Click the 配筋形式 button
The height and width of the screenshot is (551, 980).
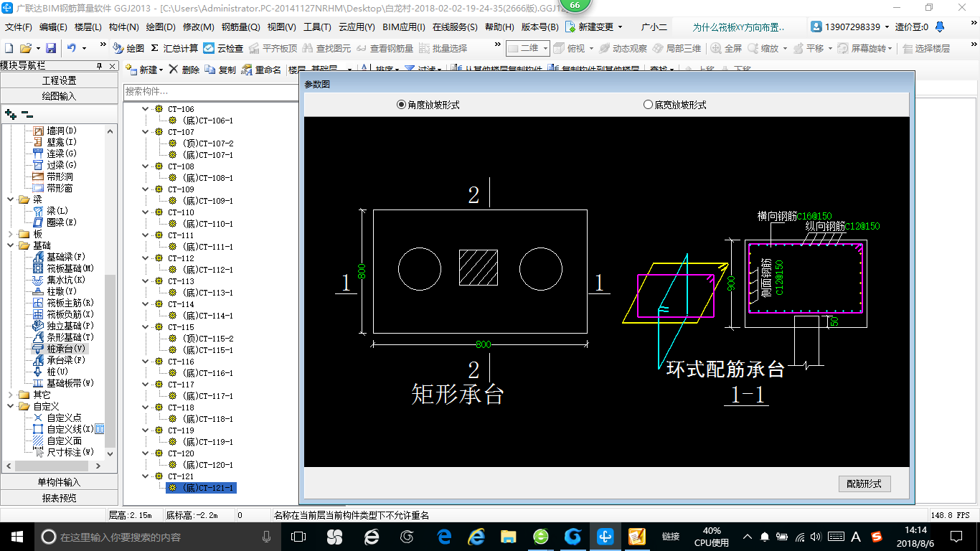click(x=864, y=484)
